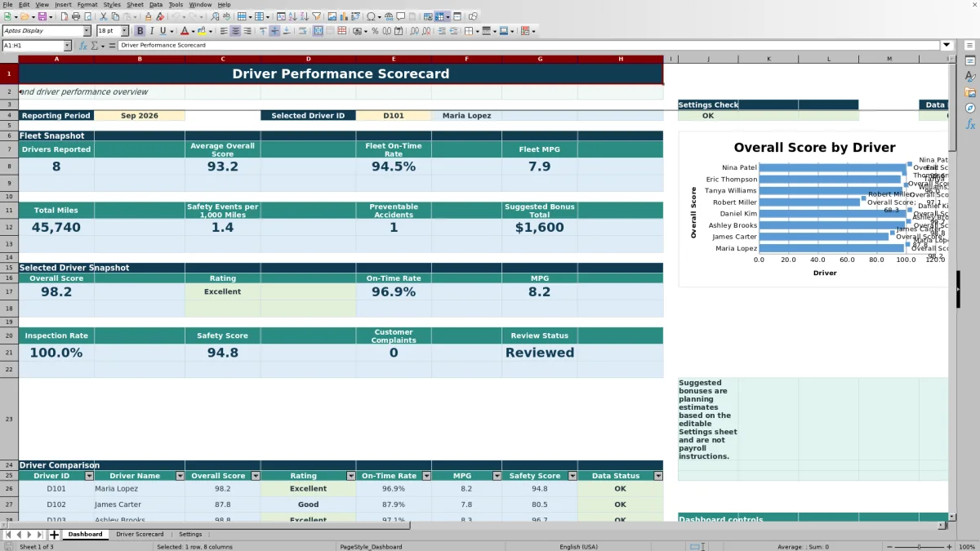Click the Formula equals sign icon
The height and width of the screenshot is (551, 980).
click(113, 46)
